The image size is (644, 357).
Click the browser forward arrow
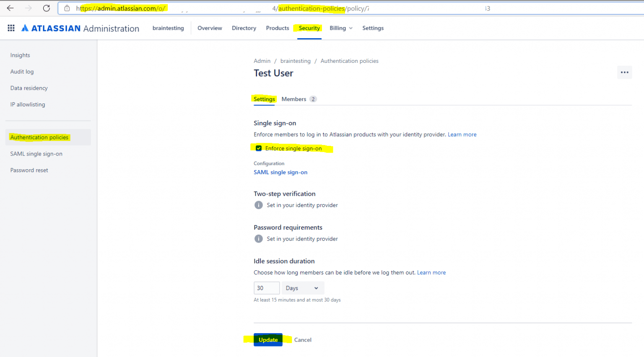tap(28, 8)
